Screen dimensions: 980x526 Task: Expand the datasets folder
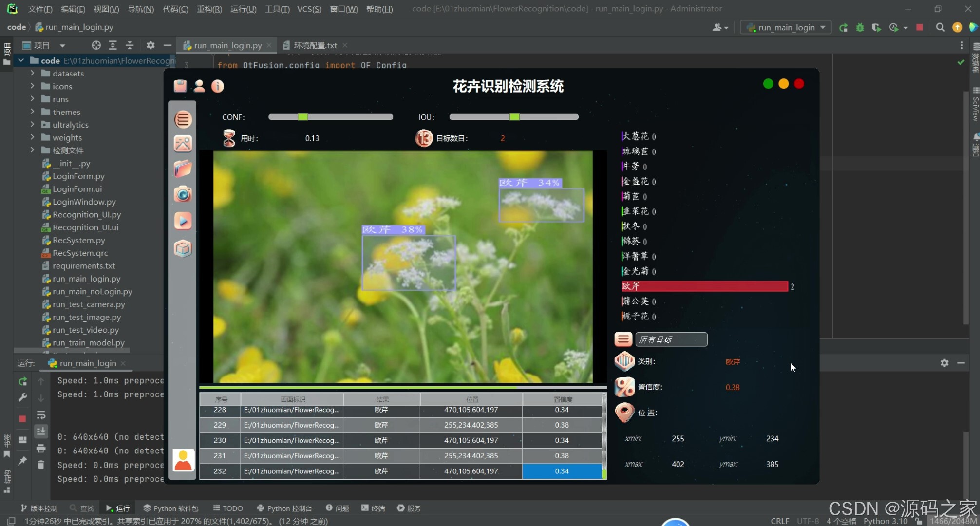pyautogui.click(x=32, y=73)
